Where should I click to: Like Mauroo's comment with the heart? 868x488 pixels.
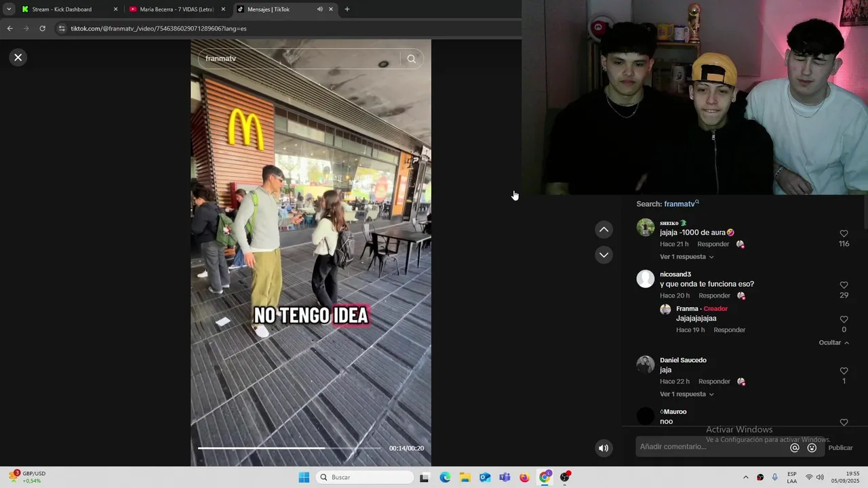click(x=844, y=422)
